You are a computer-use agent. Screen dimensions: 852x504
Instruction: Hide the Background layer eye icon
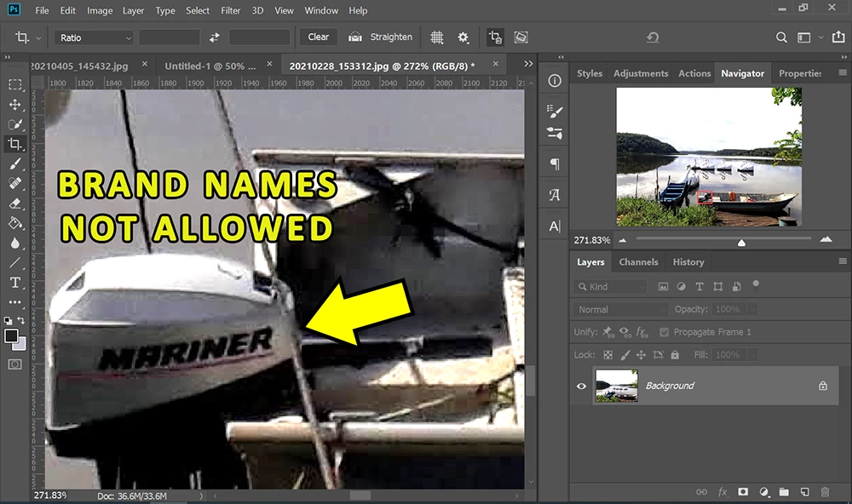pyautogui.click(x=581, y=387)
